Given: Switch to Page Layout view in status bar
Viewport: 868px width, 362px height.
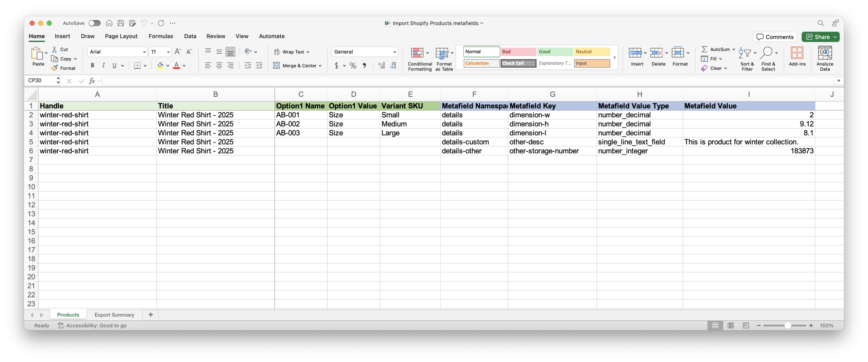Looking at the screenshot, I should (x=730, y=325).
